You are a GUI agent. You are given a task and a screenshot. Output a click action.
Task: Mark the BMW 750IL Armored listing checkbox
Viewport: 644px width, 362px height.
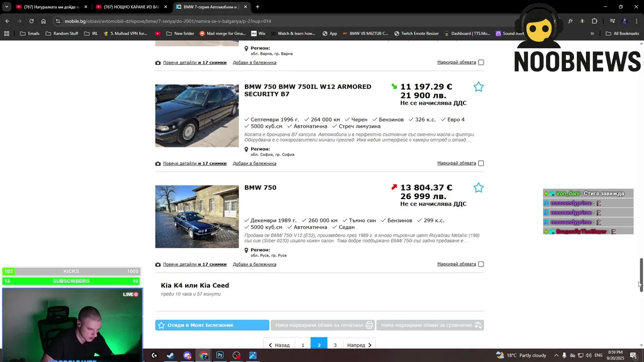(481, 163)
